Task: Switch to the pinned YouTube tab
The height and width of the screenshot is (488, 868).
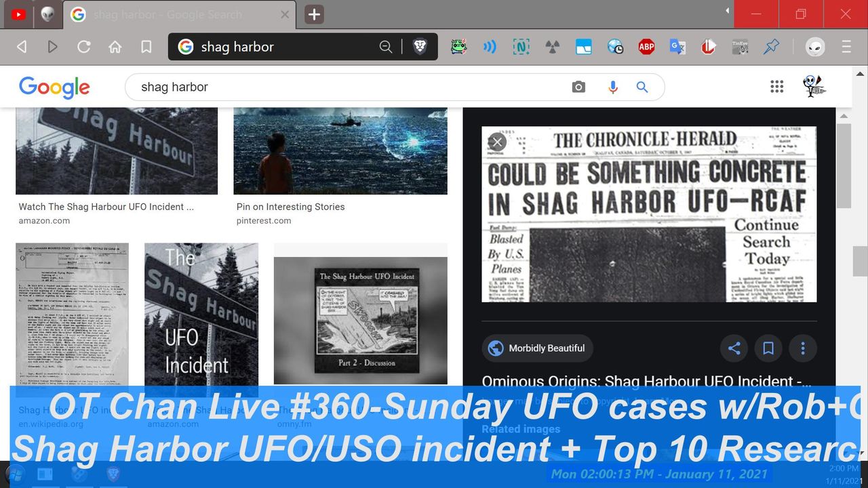Action: 18,14
